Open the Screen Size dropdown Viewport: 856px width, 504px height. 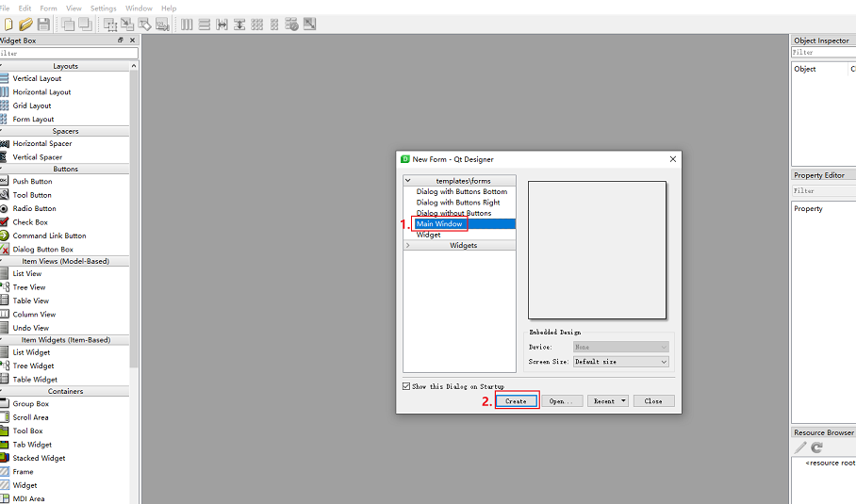620,362
